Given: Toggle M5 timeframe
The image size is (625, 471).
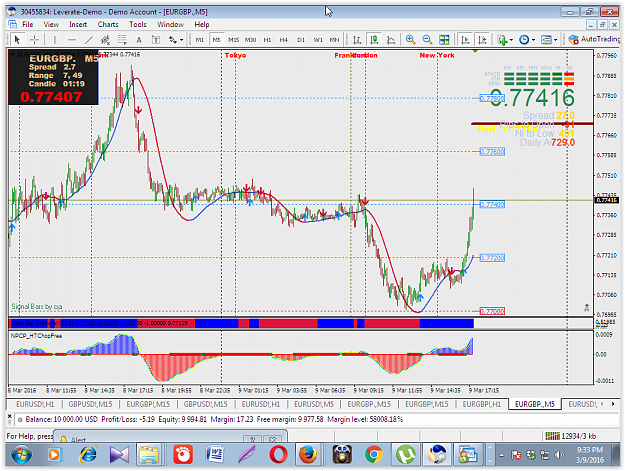Looking at the screenshot, I should point(216,39).
